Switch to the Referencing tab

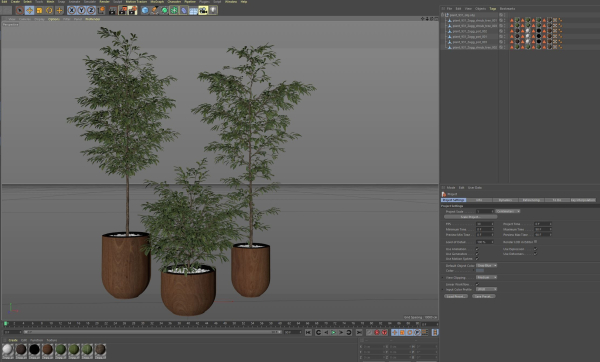click(531, 200)
